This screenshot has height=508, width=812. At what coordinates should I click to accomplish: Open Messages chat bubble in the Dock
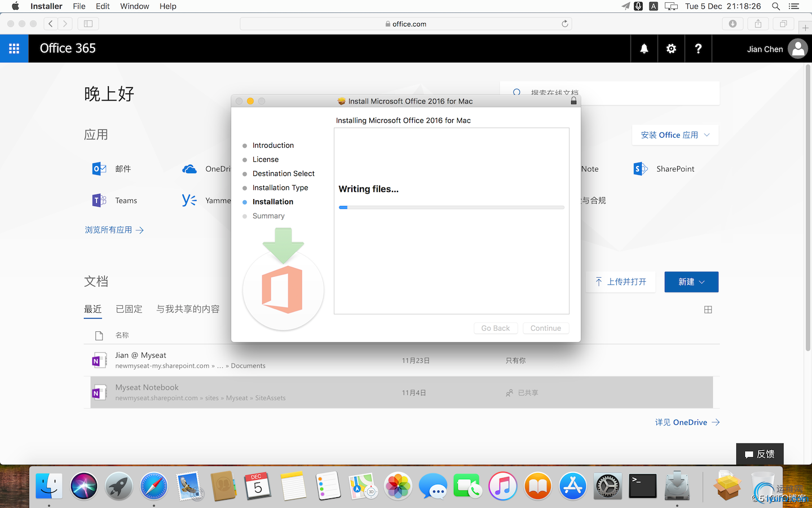(x=433, y=486)
